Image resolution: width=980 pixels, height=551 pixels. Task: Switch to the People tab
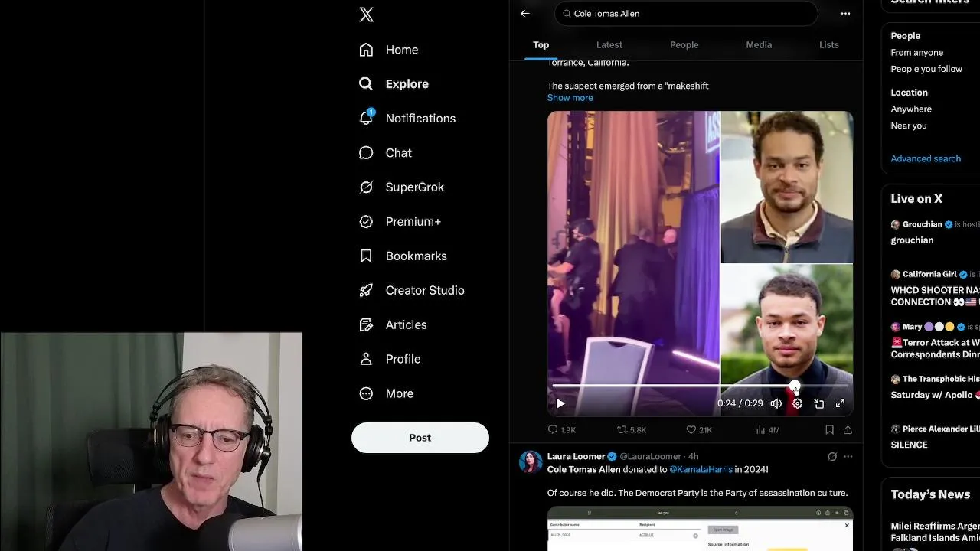point(684,45)
